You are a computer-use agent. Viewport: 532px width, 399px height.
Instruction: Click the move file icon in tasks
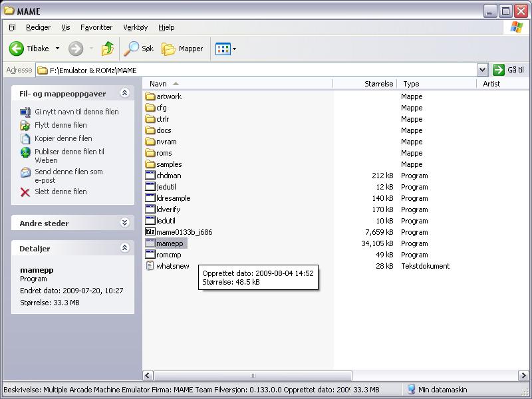(25, 125)
